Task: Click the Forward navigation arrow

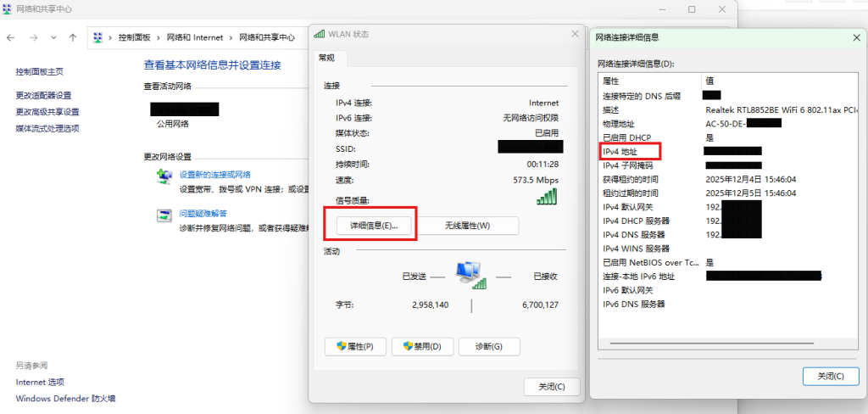Action: click(x=32, y=37)
